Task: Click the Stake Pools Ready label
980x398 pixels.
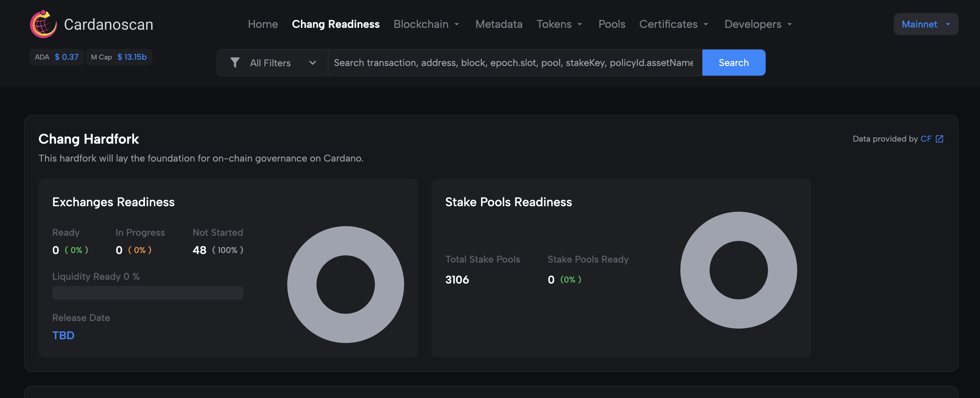Action: (588, 259)
